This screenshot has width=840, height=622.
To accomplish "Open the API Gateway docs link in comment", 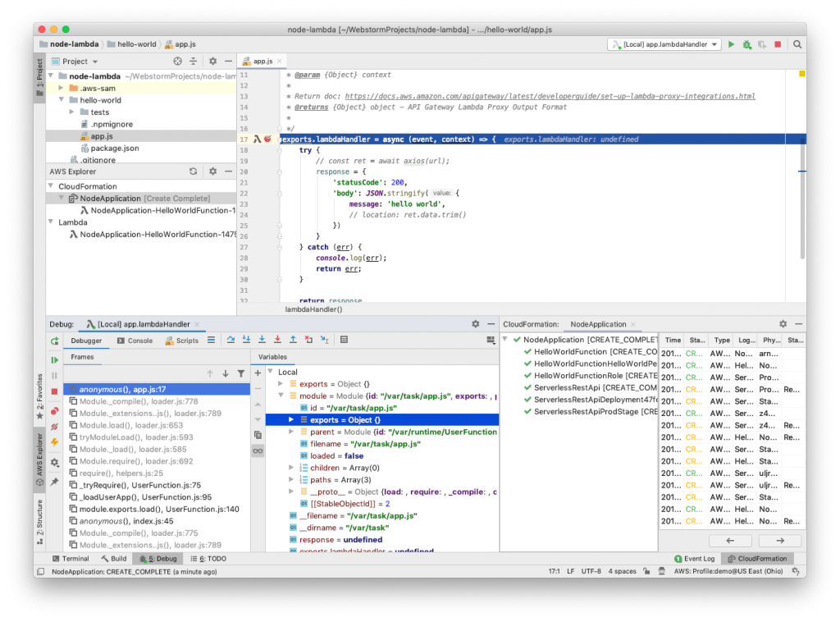I will [x=550, y=97].
